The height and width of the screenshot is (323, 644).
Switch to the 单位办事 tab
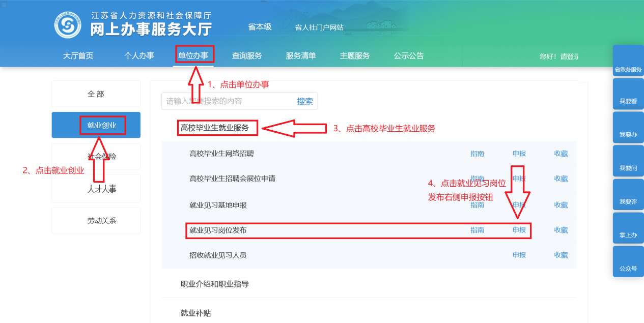(193, 56)
